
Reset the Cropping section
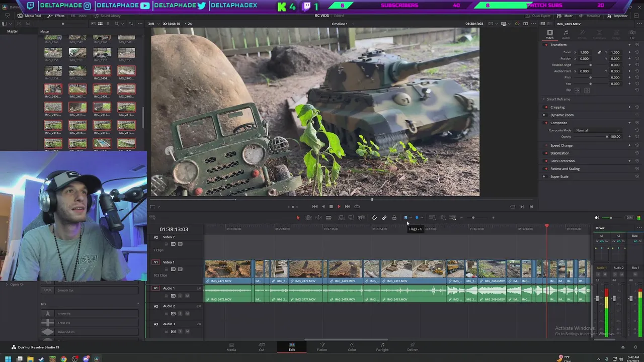(x=637, y=107)
